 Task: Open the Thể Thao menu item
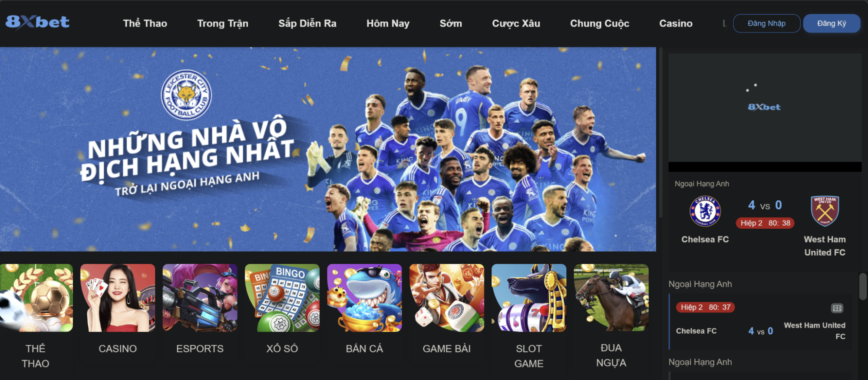point(145,23)
